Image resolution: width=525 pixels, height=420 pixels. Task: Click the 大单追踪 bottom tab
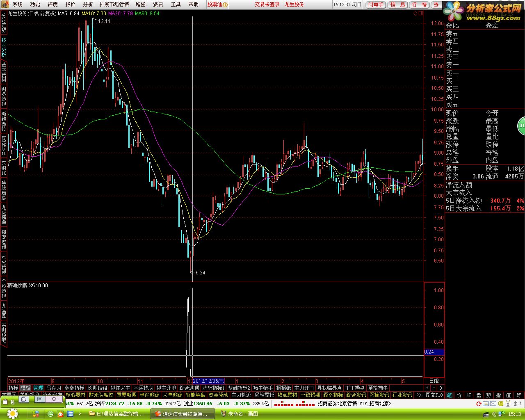pyautogui.click(x=172, y=395)
